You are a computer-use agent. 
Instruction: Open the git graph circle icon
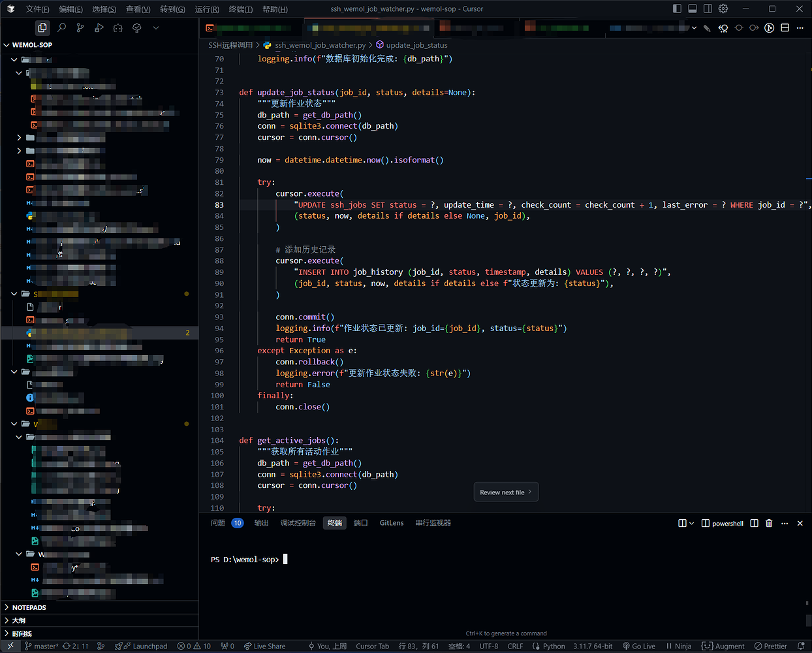770,28
